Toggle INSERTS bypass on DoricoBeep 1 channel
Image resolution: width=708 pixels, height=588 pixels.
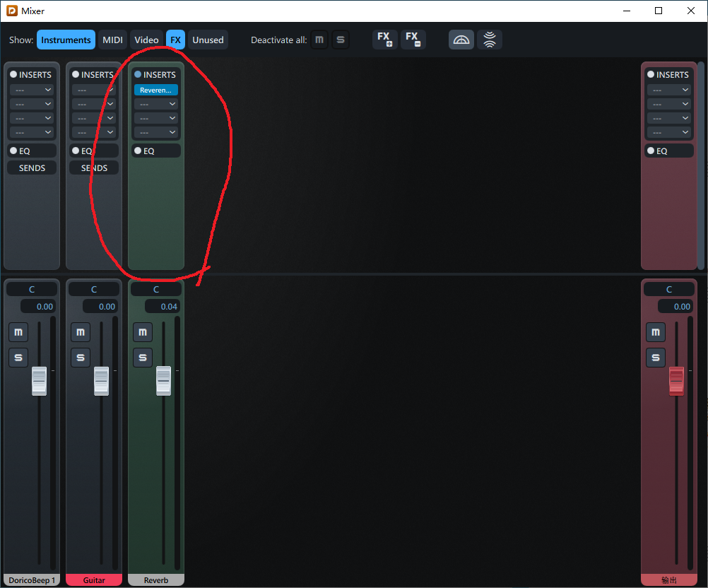[x=13, y=74]
